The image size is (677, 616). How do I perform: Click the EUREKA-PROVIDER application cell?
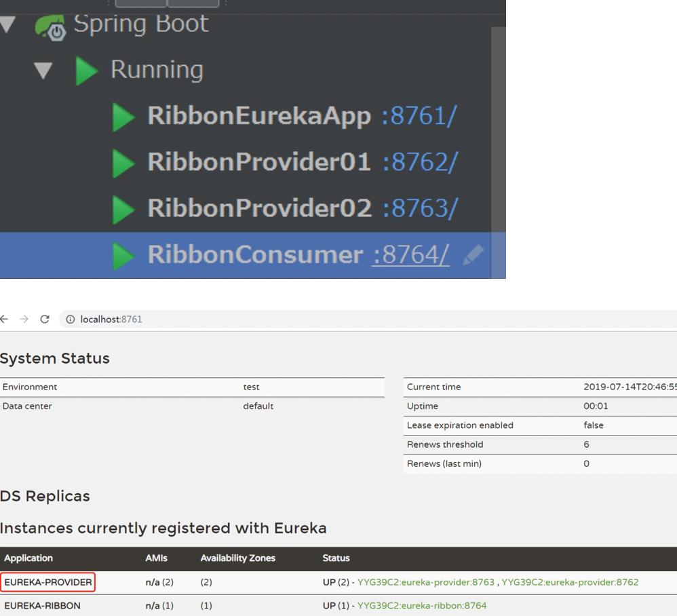click(x=48, y=582)
